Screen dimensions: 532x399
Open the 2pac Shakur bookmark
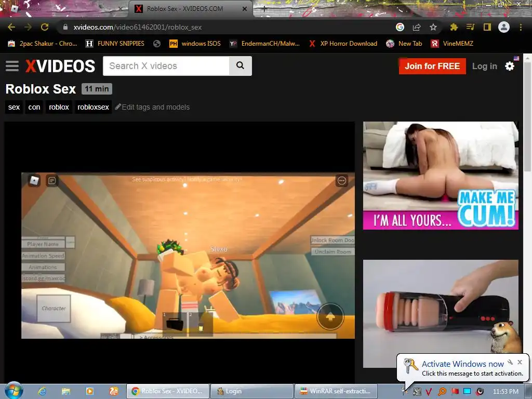(43, 44)
